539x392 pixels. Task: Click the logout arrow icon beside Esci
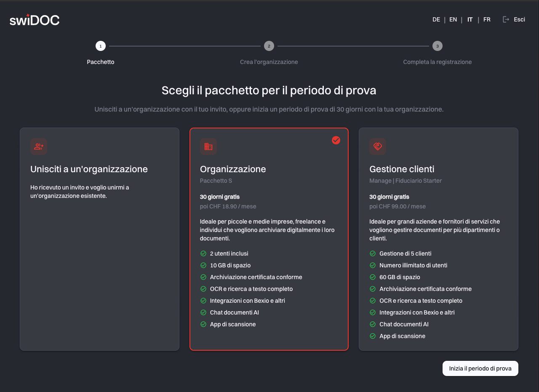click(x=506, y=19)
